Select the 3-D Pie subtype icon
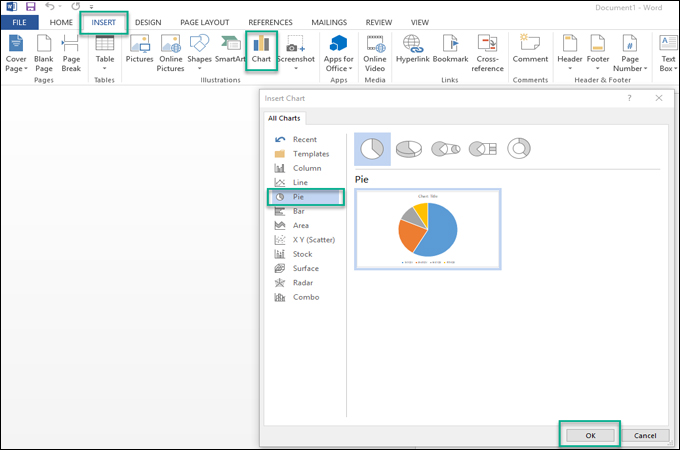This screenshot has width=680, height=450. 409,149
